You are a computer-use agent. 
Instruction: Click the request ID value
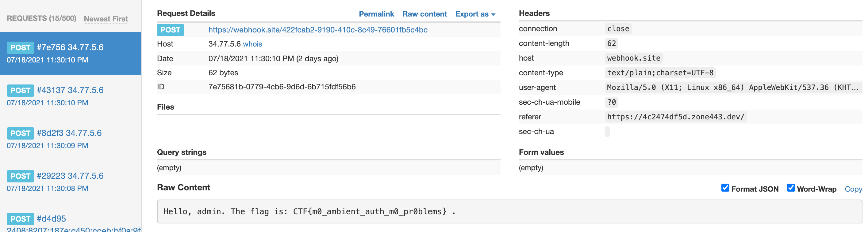(x=282, y=87)
